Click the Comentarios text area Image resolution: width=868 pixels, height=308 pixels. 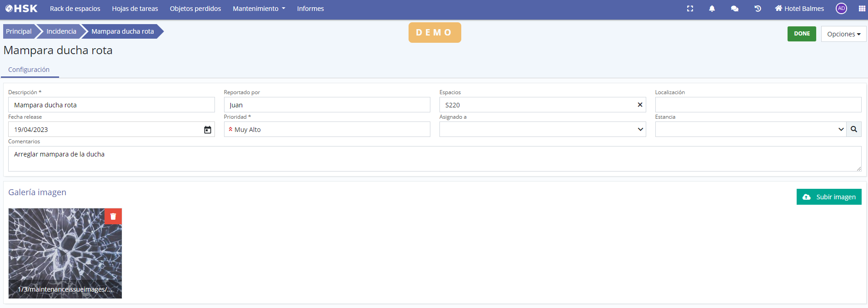434,159
